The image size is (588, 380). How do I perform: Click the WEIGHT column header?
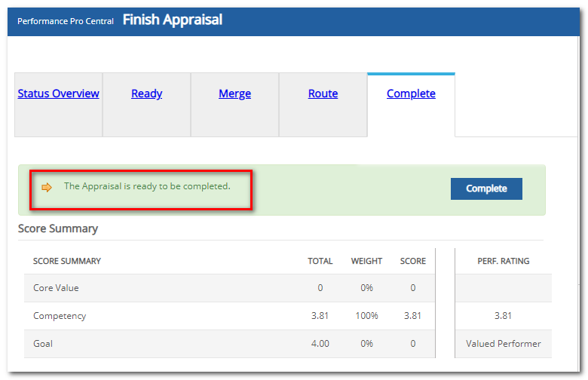366,262
